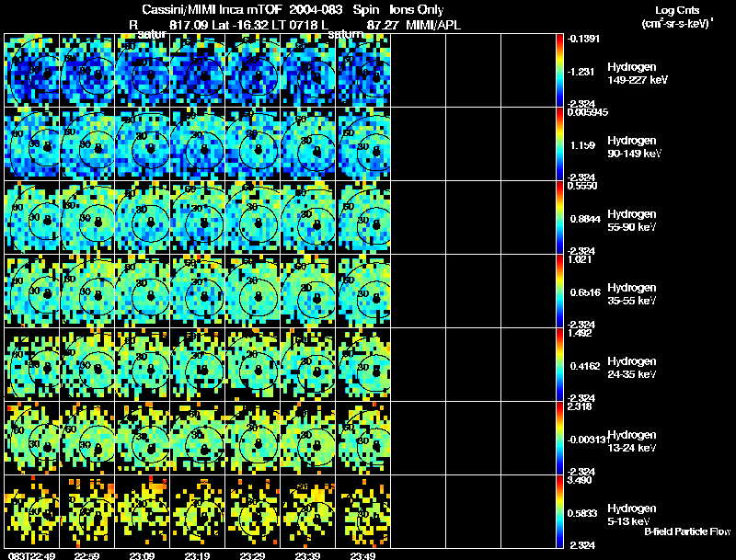Viewport: 736px width, 560px height.
Task: Click the '23:29' time label
Action: pos(252,556)
